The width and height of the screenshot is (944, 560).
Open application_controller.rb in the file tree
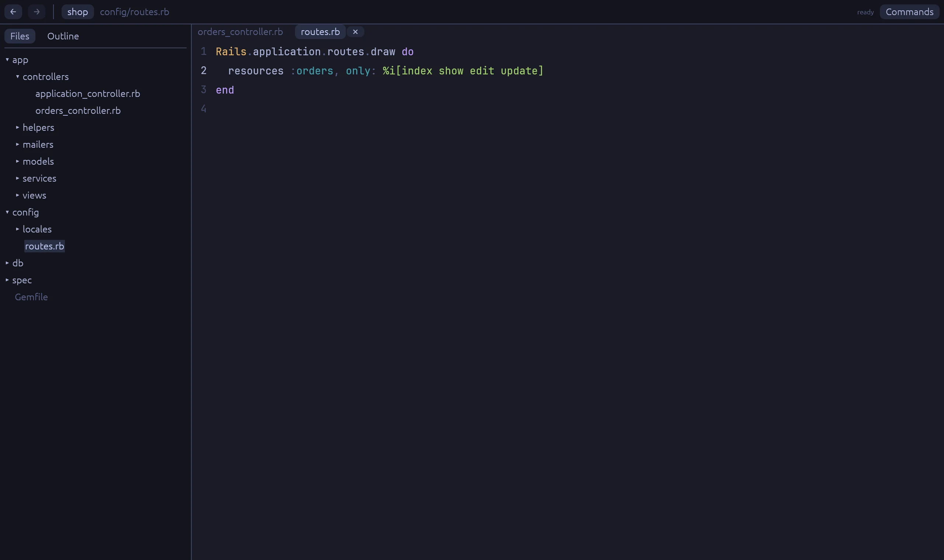click(88, 94)
